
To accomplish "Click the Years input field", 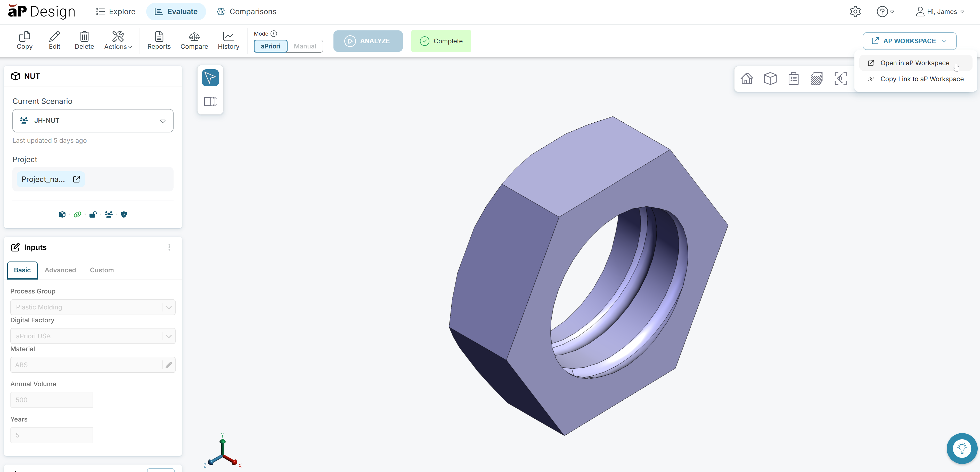I will (52, 435).
